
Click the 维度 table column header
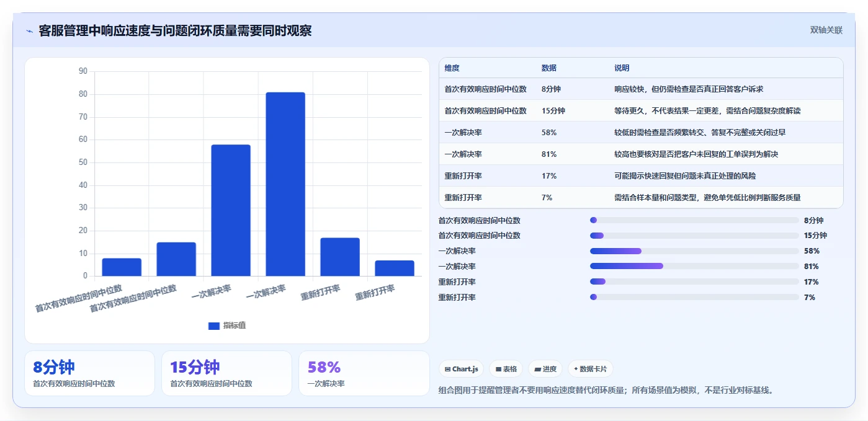point(452,68)
